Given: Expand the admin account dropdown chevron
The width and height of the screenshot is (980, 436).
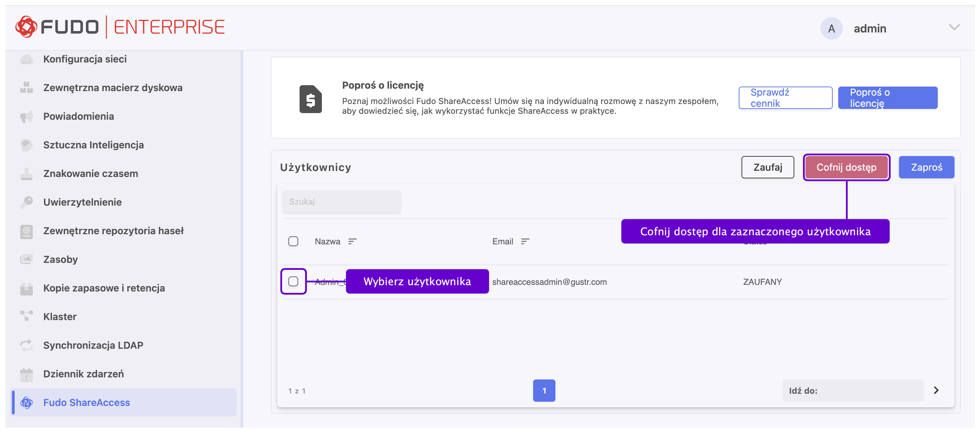Looking at the screenshot, I should pos(954,27).
